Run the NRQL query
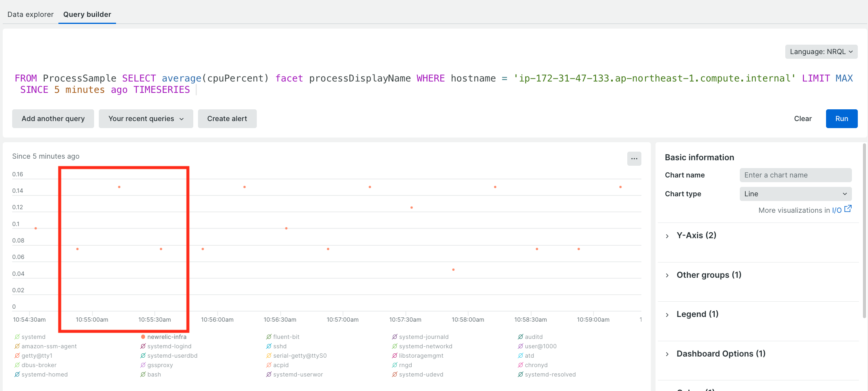The width and height of the screenshot is (868, 391). point(842,119)
